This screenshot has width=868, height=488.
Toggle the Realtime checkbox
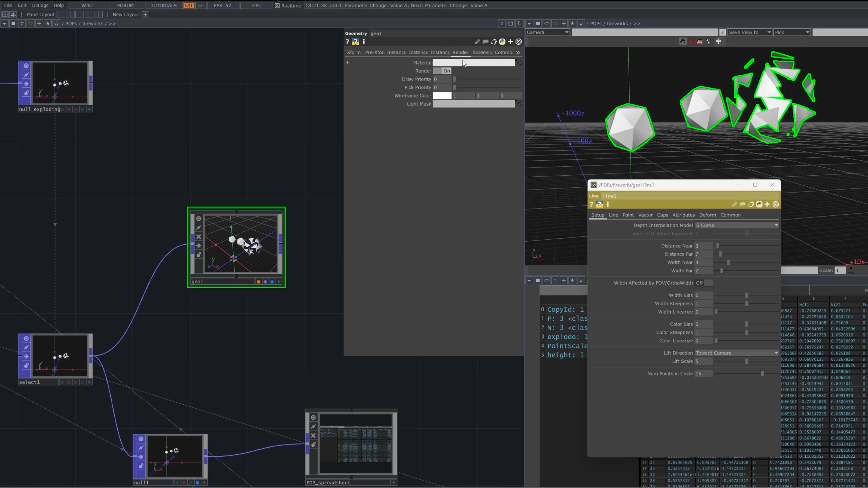coord(277,5)
